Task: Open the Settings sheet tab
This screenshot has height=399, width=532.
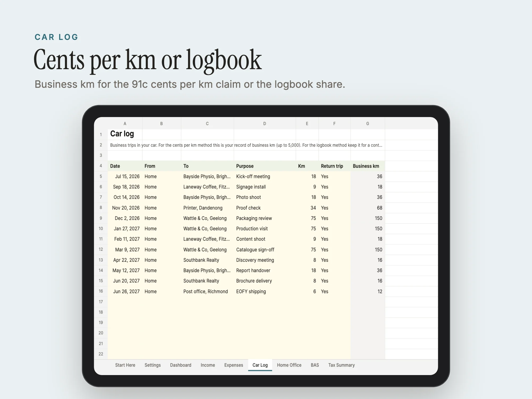Action: [x=152, y=365]
